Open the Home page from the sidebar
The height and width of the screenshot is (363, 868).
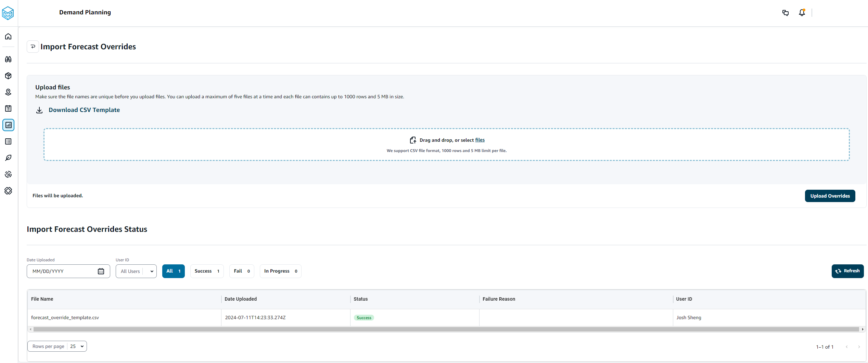tap(8, 36)
